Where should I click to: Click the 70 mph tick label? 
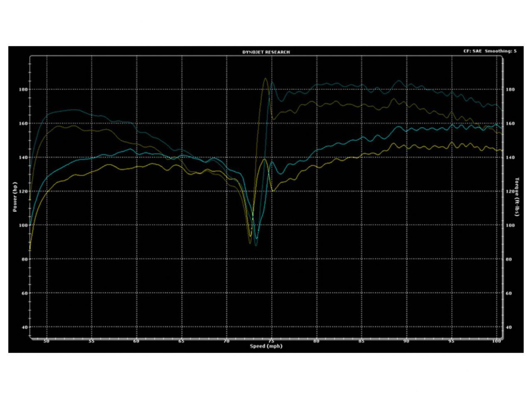227,341
